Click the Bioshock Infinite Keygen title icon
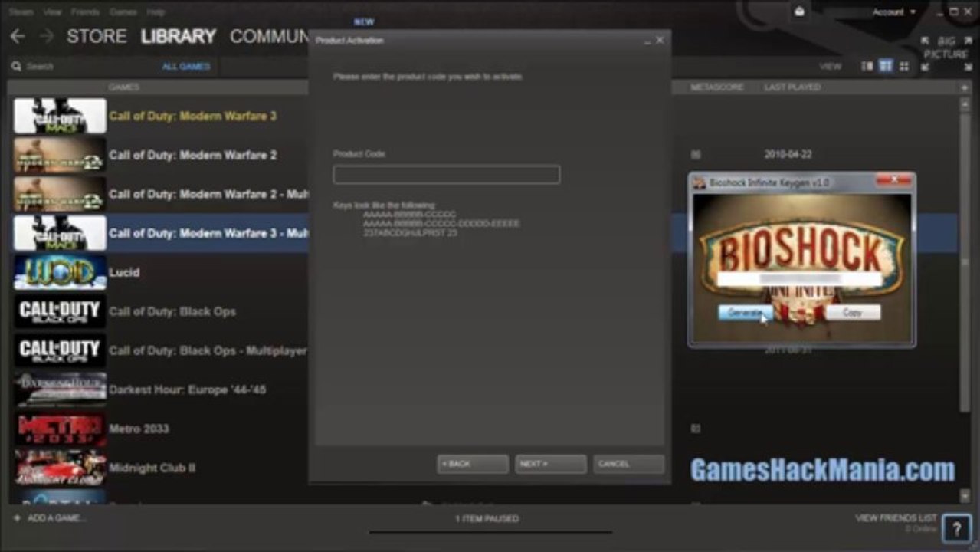The image size is (980, 552). pyautogui.click(x=699, y=182)
